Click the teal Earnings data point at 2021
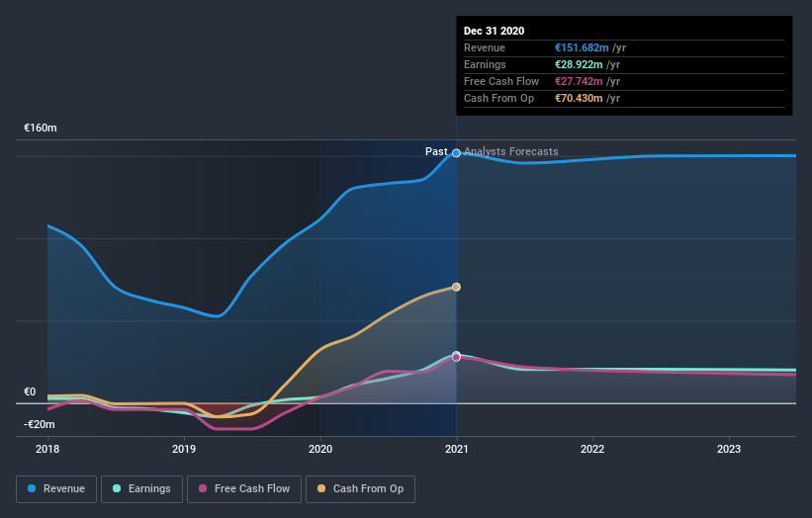 (456, 355)
